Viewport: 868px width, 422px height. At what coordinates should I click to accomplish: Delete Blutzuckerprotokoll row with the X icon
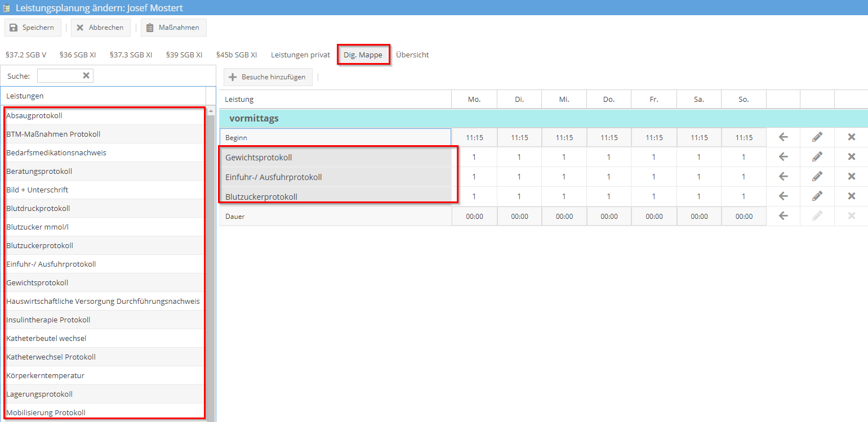coord(851,196)
